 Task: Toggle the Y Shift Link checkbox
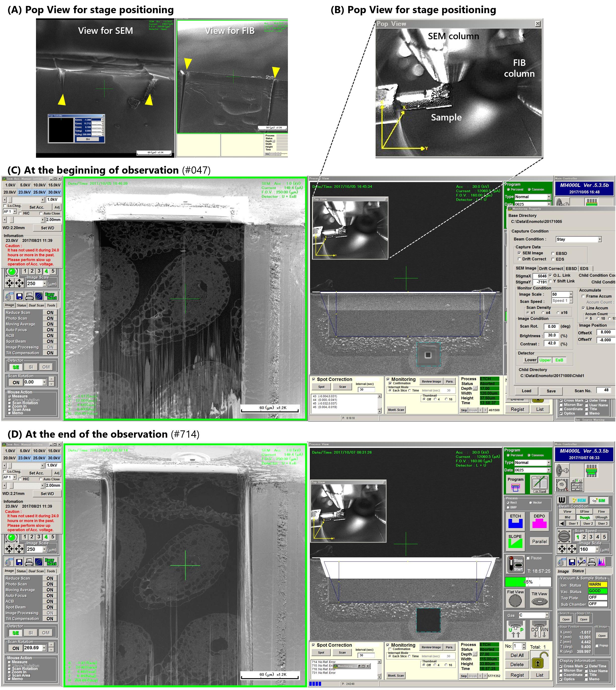(x=550, y=281)
